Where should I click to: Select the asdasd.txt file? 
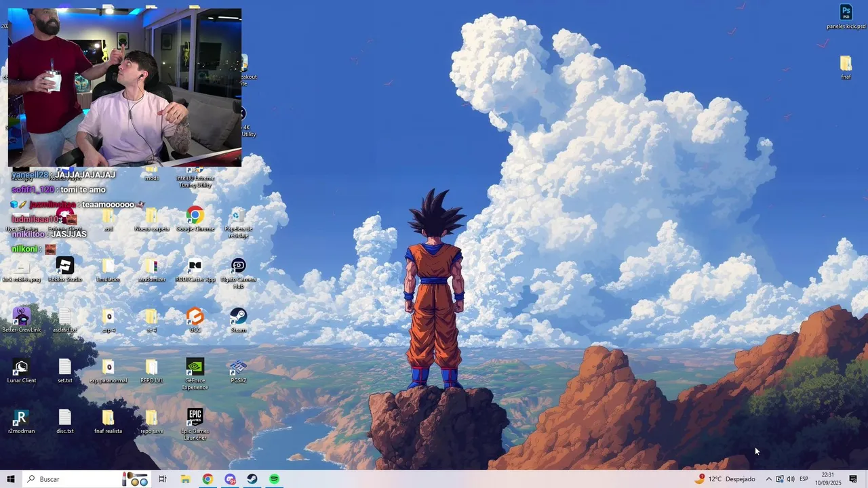65,320
